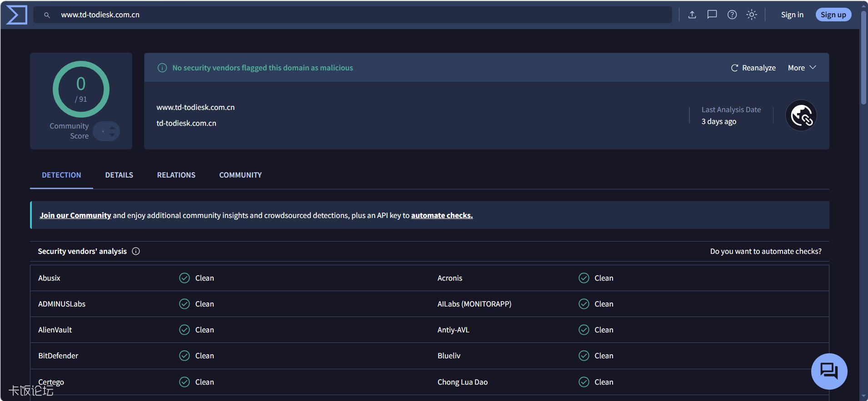Click the search magnifier icon
868x401 pixels.
click(x=47, y=15)
